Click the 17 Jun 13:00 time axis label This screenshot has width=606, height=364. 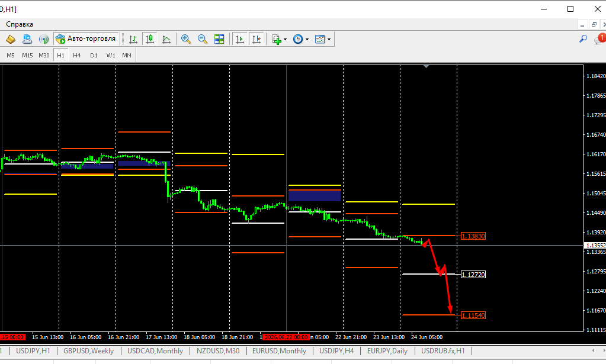tap(162, 337)
